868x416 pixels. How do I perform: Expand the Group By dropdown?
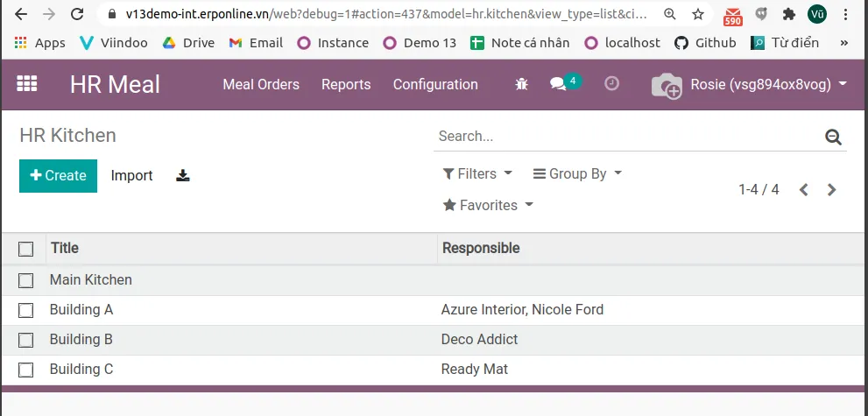click(577, 173)
